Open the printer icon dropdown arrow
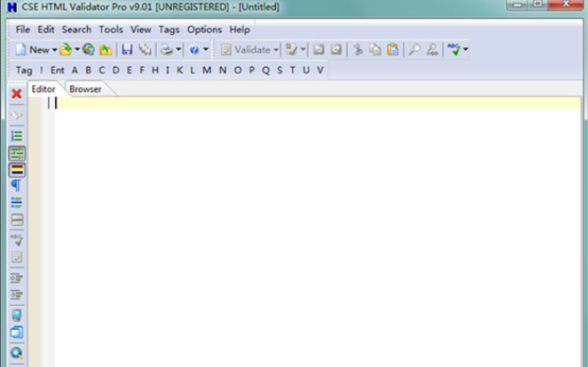The width and height of the screenshot is (588, 367). click(x=178, y=50)
